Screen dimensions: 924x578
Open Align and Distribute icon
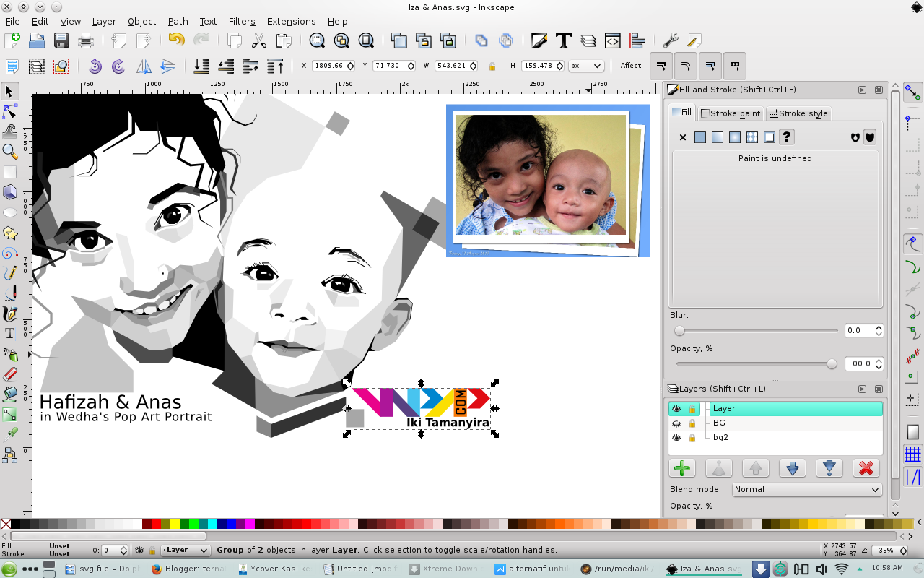pos(637,41)
